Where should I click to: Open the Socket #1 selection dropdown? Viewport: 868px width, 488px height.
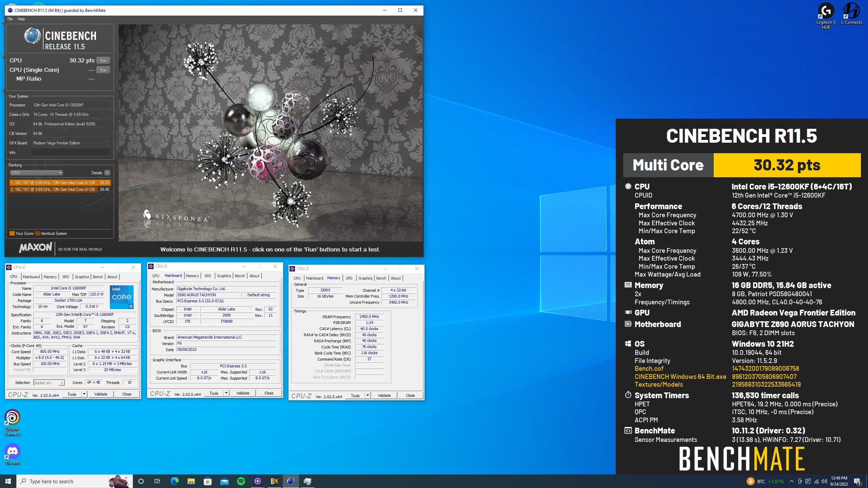tap(49, 383)
